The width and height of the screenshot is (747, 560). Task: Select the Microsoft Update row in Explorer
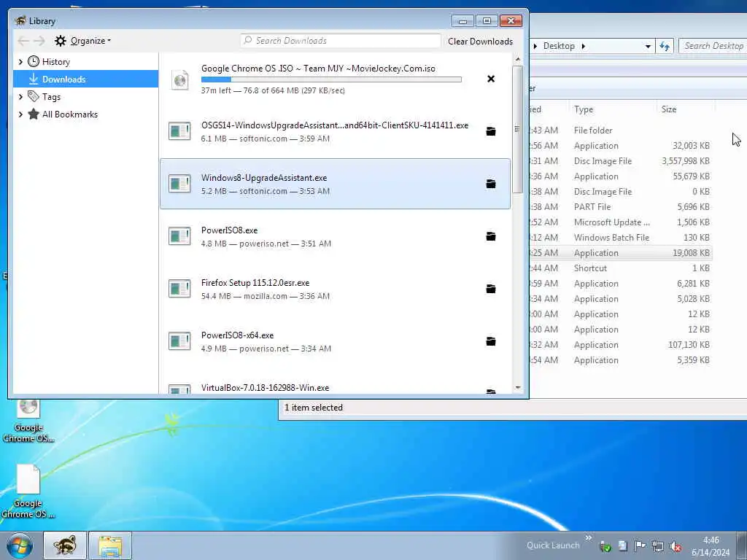621,222
